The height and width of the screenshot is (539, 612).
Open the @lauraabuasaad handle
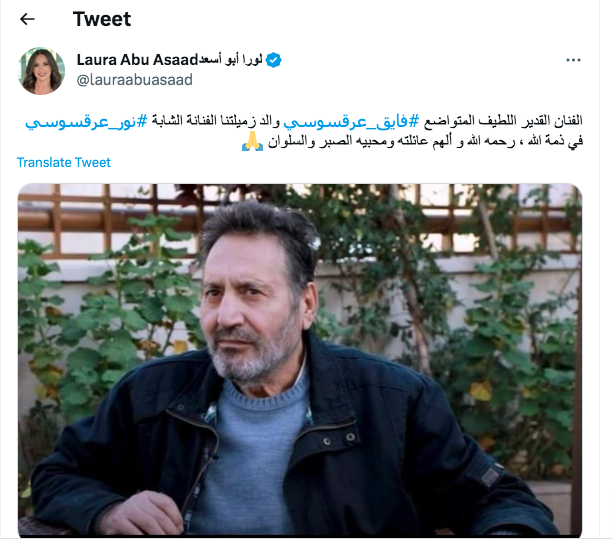135,80
